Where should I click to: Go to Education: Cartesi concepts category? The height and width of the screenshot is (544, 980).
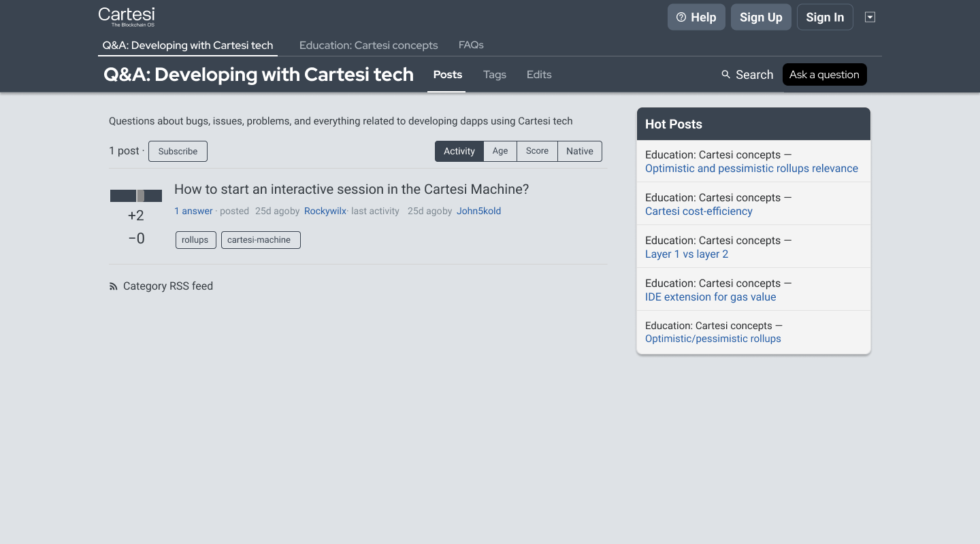click(x=368, y=46)
